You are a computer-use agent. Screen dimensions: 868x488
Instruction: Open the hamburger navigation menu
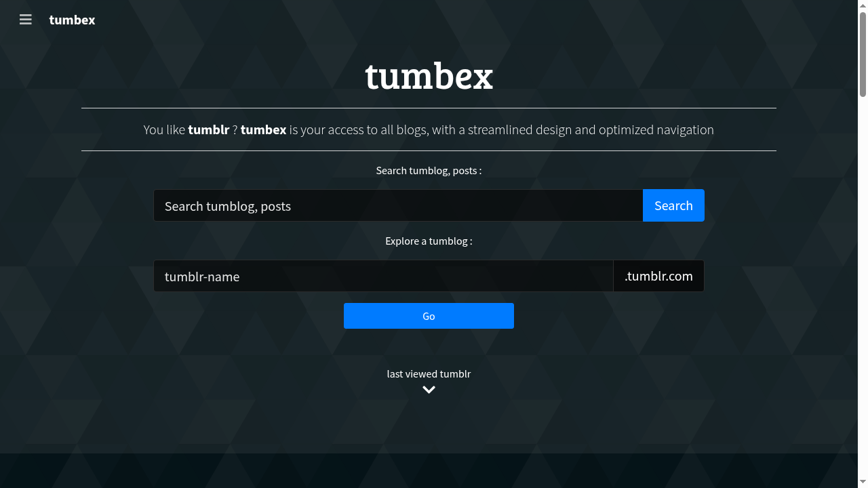pyautogui.click(x=25, y=20)
